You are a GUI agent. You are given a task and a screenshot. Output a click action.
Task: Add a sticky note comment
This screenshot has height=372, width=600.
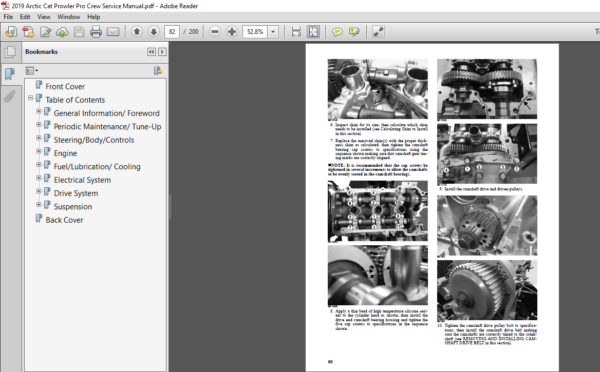pos(337,32)
